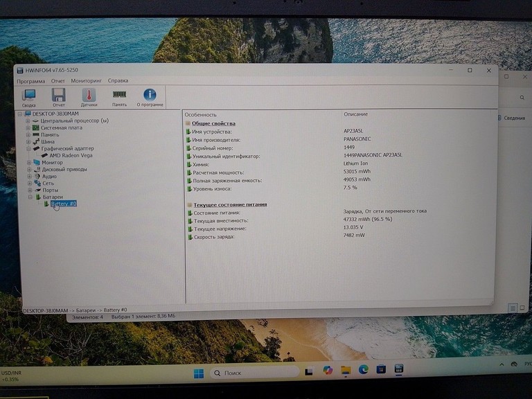Screen dimensions: 532x399
Task: Click the value 49053 mWh
Action: (x=357, y=179)
